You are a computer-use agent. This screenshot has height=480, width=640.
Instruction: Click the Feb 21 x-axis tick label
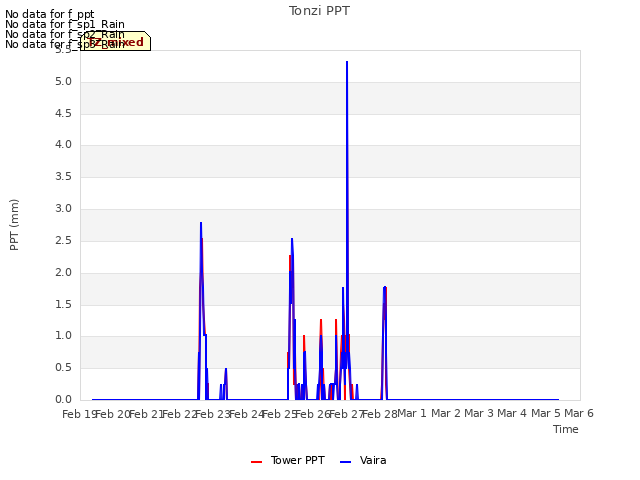pos(146,414)
